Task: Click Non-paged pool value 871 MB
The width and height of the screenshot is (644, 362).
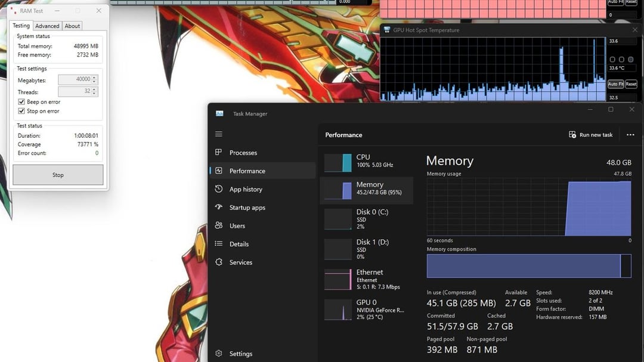Action: point(482,349)
